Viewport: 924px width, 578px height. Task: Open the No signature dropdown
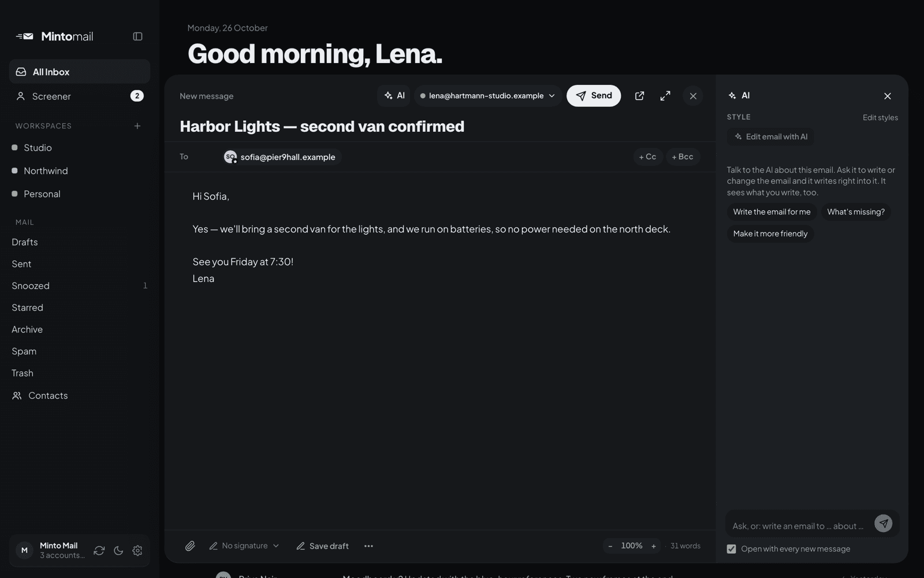(x=244, y=546)
